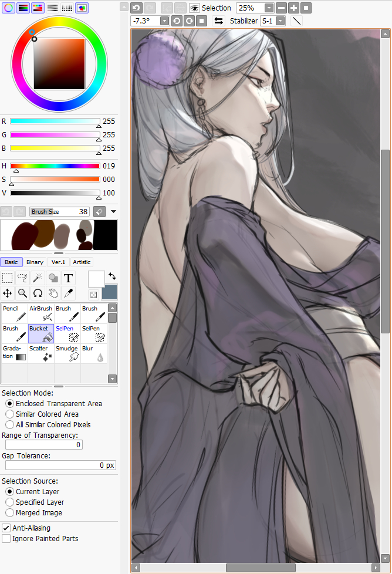Open the Stabilizer S-1 dropdown
Viewport: 392px width, 574px height.
[x=281, y=21]
